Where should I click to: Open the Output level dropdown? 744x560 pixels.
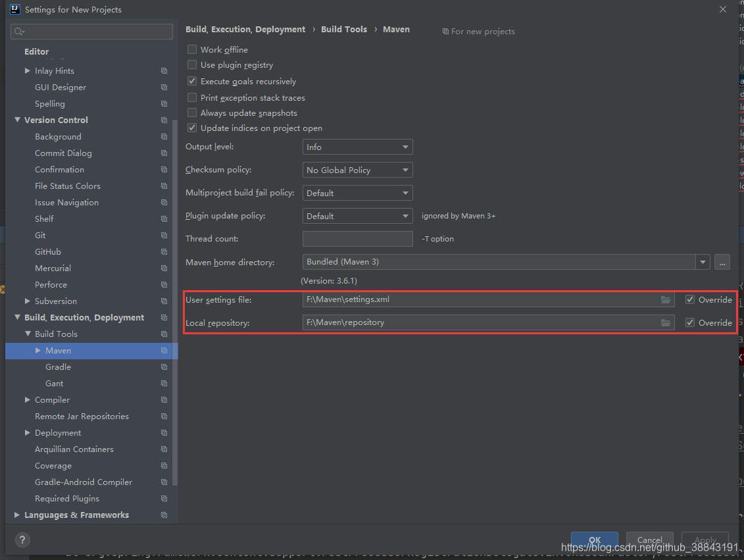tap(357, 147)
